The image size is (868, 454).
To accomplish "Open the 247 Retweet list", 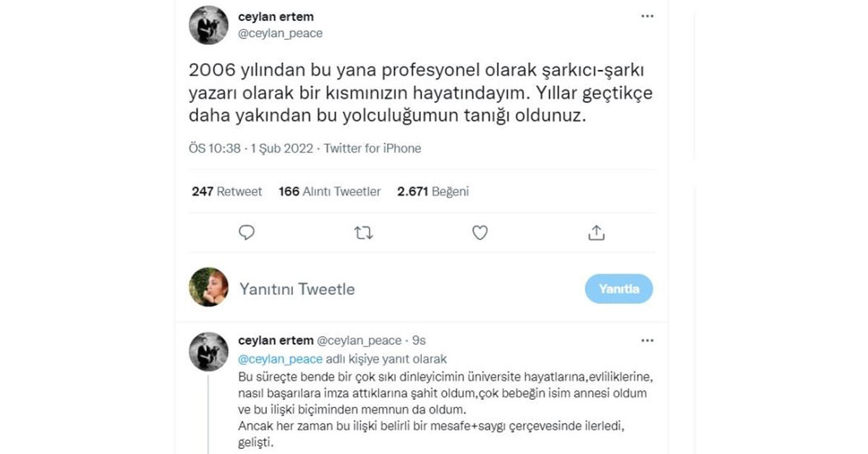I will [x=226, y=192].
